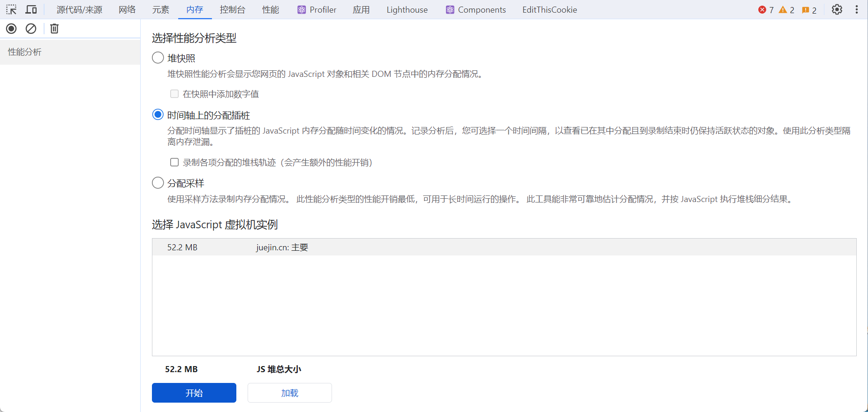Click the blue 开始 button
Screen dimensions: 868x412
point(194,393)
